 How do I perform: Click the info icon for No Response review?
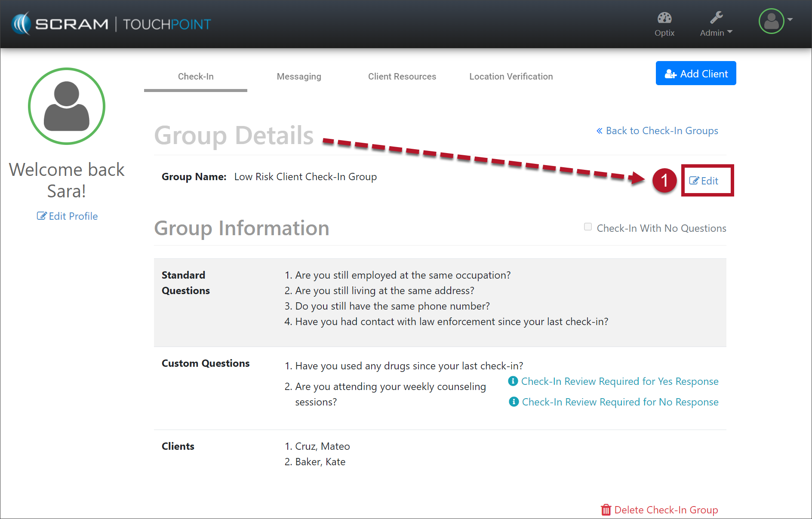[x=514, y=402]
